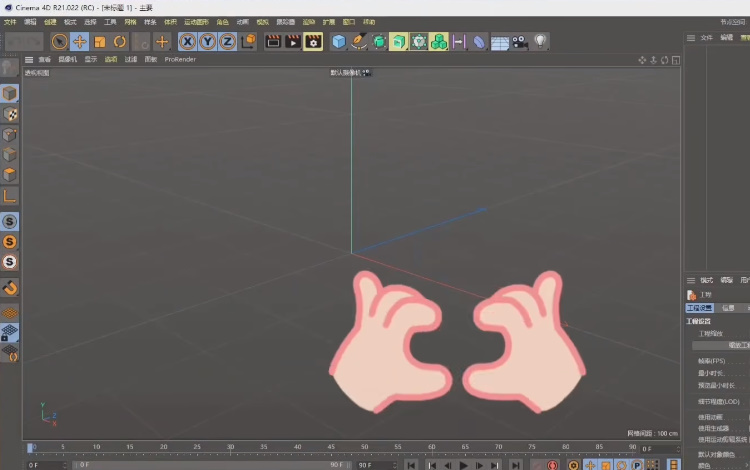750x470 pixels.
Task: Open the blue Cube primitives dropdown
Action: 339,42
